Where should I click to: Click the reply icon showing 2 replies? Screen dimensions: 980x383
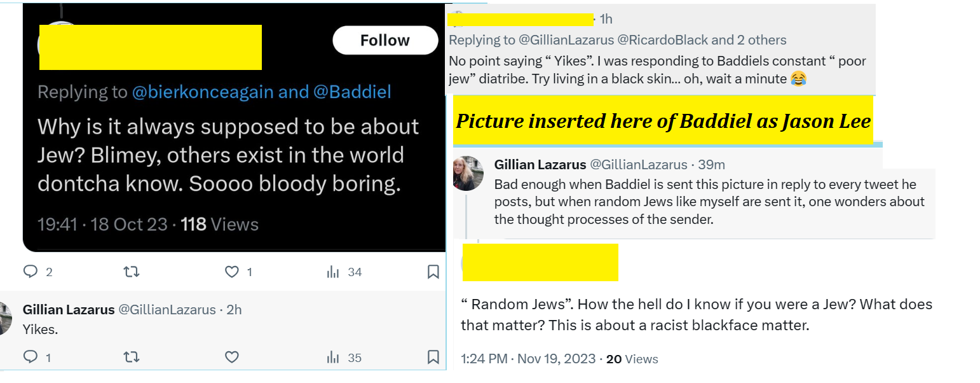pyautogui.click(x=31, y=272)
